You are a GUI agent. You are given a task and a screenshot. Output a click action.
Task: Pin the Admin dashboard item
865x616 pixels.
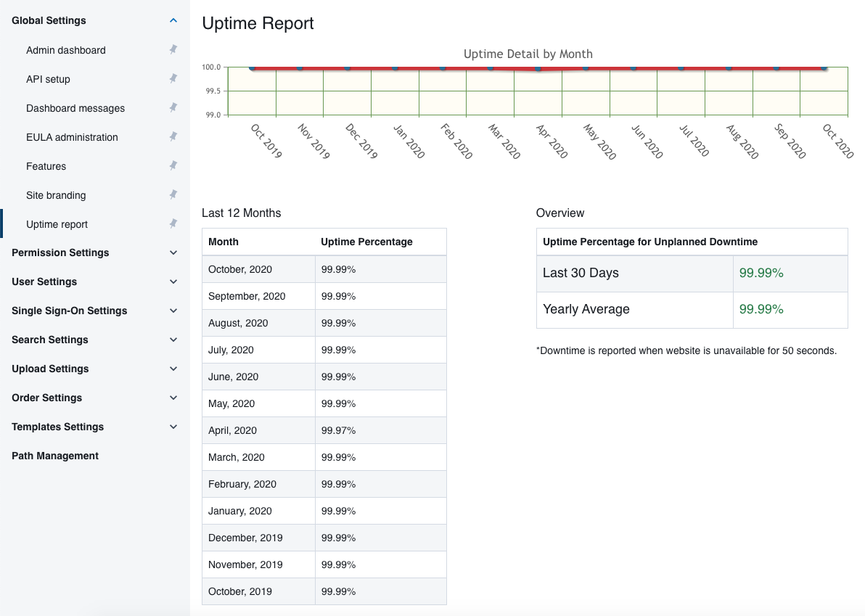(x=173, y=49)
